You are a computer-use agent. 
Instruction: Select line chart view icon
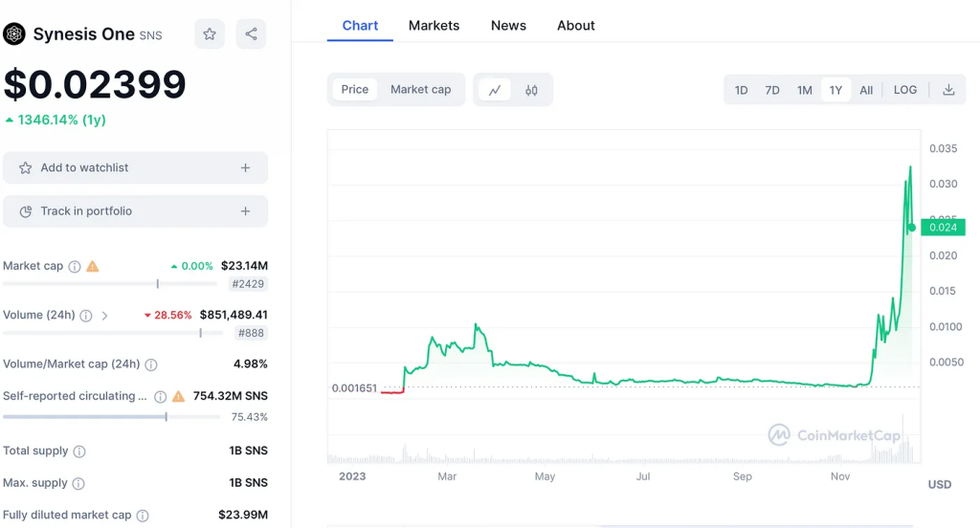[495, 90]
